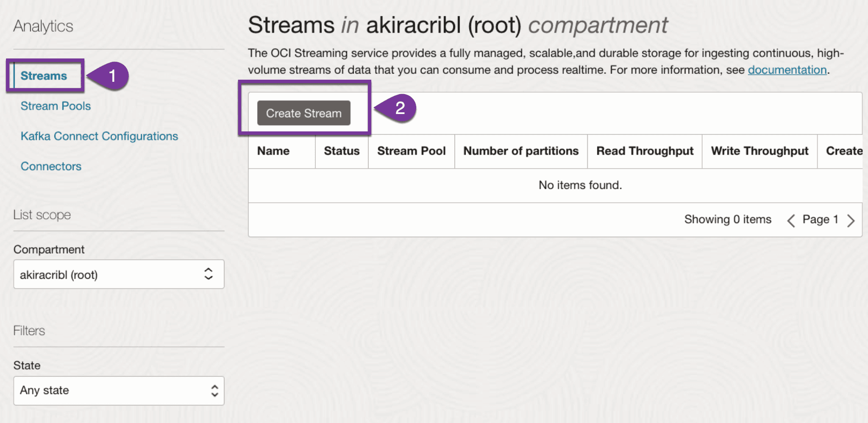Open Stream Pools section
This screenshot has height=423, width=868.
56,106
